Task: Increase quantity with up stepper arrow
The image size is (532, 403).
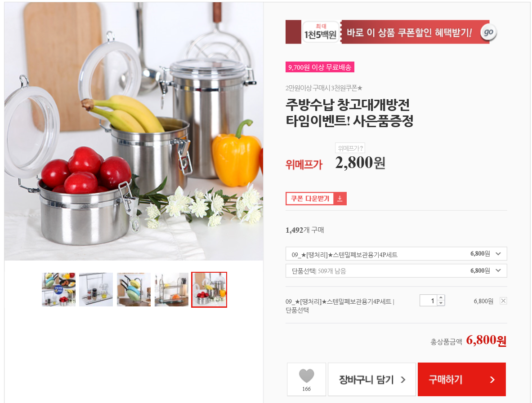Action: (441, 297)
